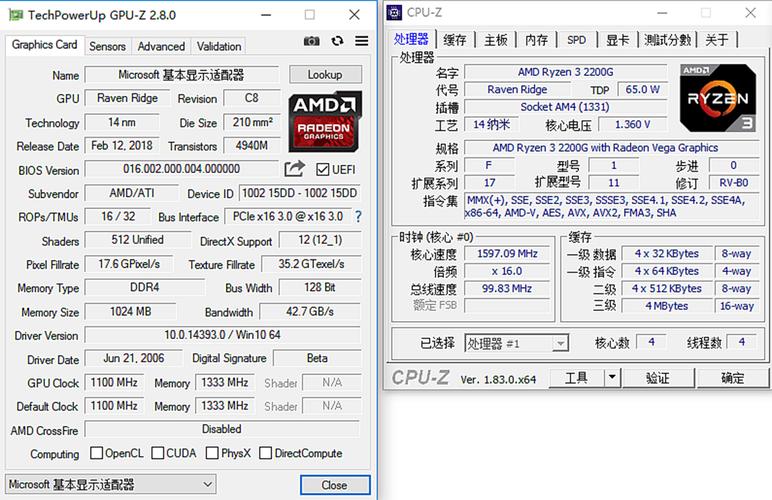Open the SPD tab in CPU-Z

pos(577,40)
